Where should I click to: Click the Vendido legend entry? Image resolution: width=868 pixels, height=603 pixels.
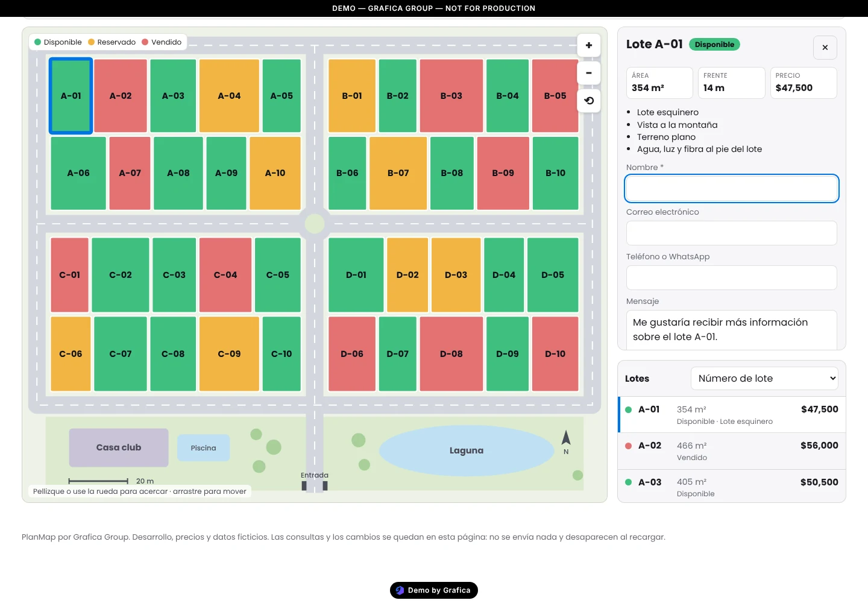(162, 42)
